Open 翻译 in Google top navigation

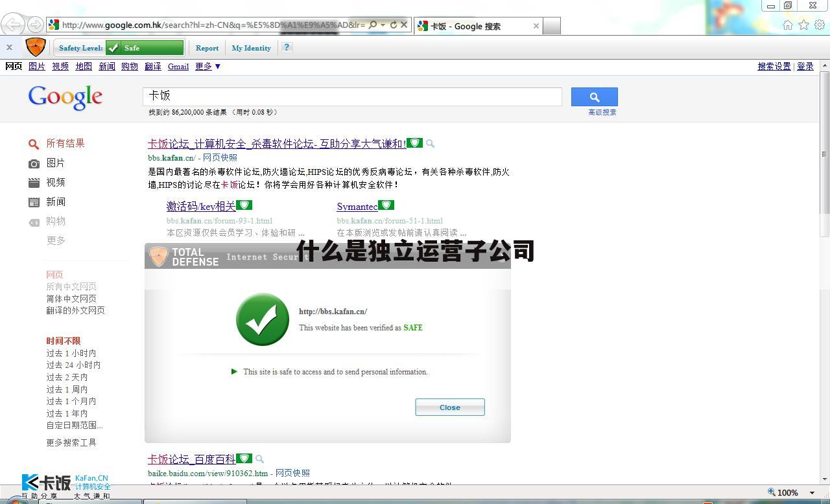click(x=153, y=66)
